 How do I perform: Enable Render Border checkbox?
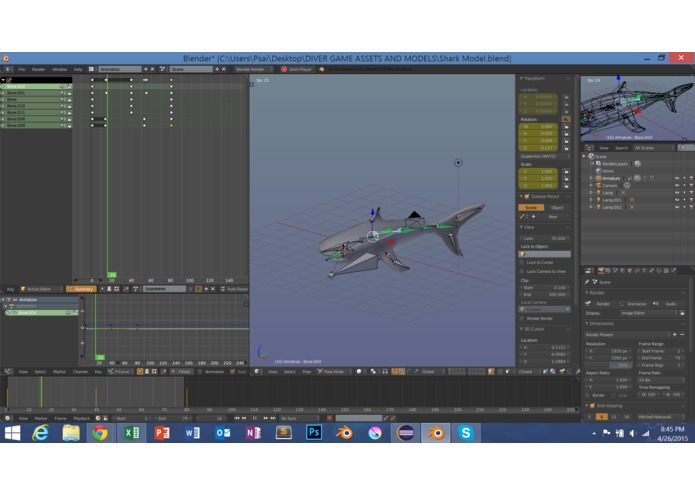tap(522, 318)
